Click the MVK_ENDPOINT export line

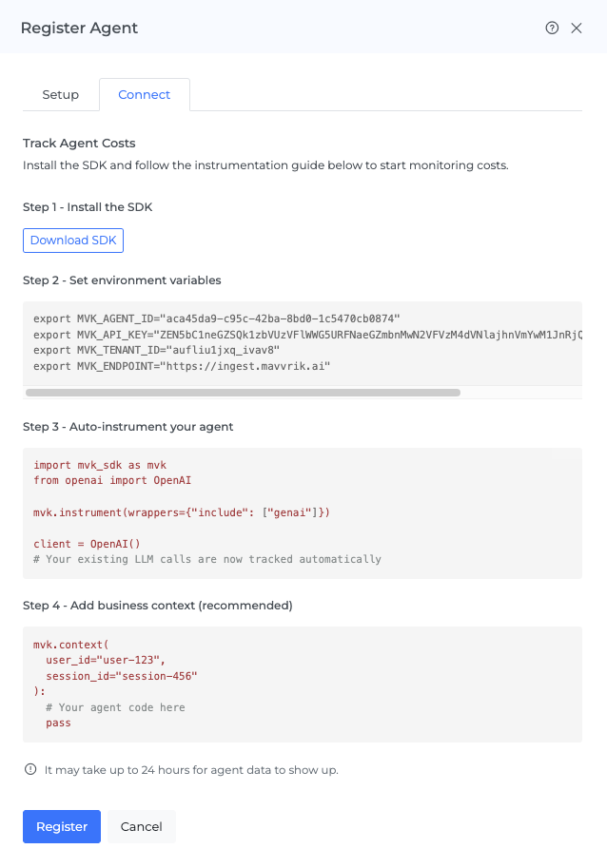182,366
